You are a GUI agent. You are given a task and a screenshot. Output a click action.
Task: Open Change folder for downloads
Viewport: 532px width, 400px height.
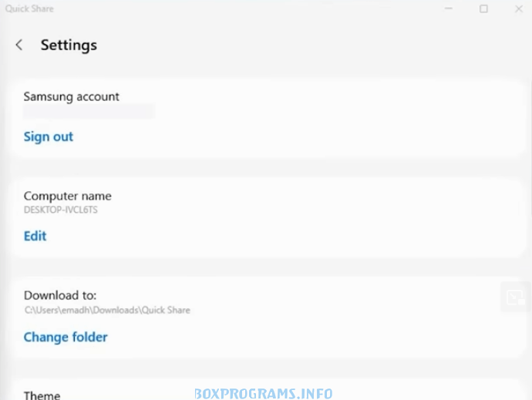pyautogui.click(x=66, y=337)
